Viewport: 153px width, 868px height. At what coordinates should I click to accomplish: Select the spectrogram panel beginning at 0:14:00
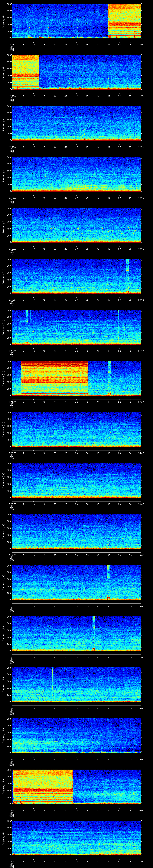[x=77, y=21]
